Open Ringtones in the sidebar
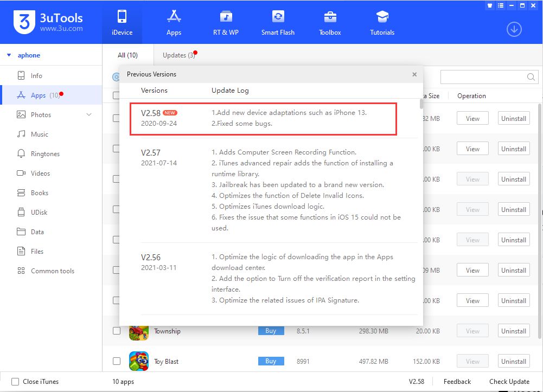The image size is (543, 392). 51,153
